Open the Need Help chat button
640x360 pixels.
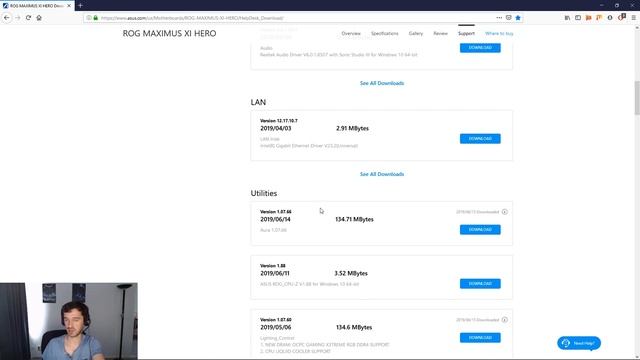click(x=579, y=343)
